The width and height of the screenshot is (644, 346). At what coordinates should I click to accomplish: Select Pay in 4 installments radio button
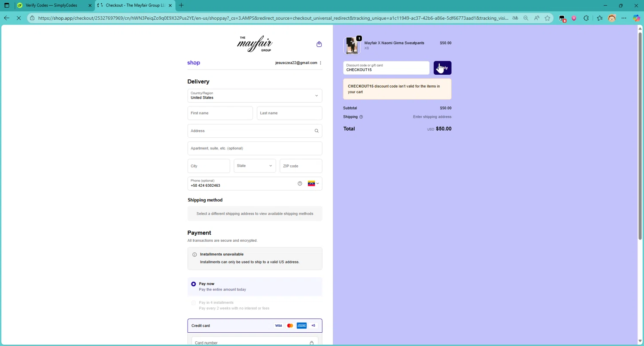click(x=194, y=303)
